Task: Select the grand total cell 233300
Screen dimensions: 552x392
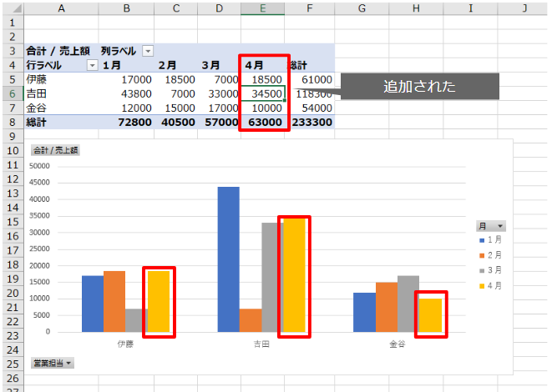Action: [310, 122]
